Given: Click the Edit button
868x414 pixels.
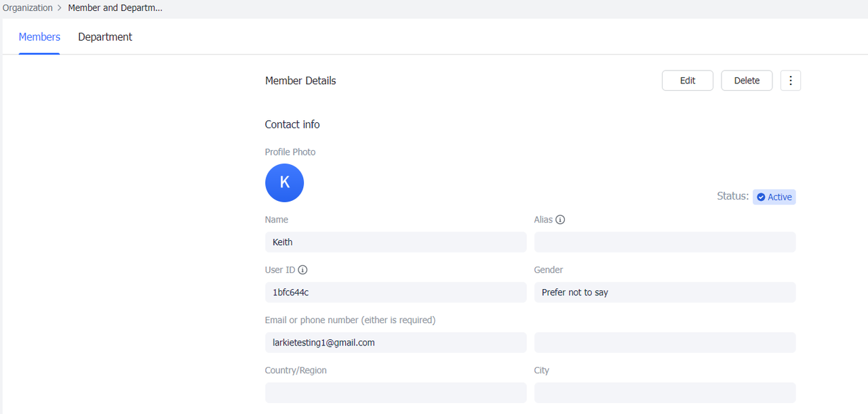Looking at the screenshot, I should click(x=687, y=81).
